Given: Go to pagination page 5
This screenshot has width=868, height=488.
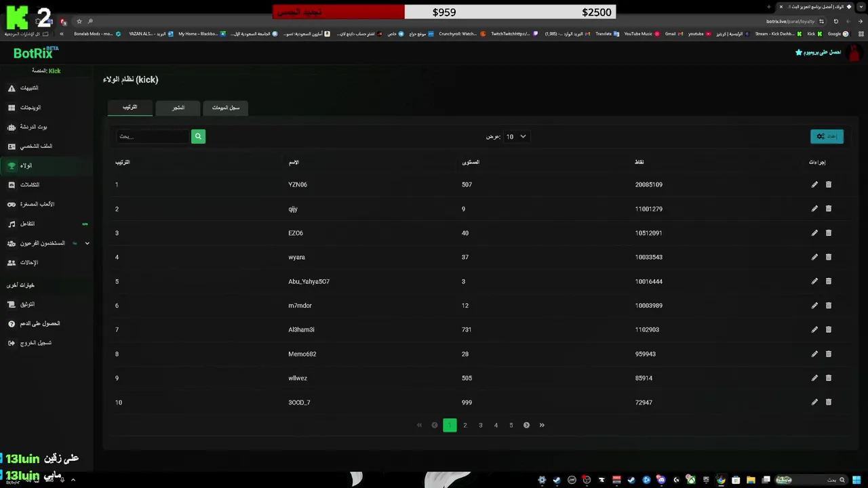Looking at the screenshot, I should 511,425.
